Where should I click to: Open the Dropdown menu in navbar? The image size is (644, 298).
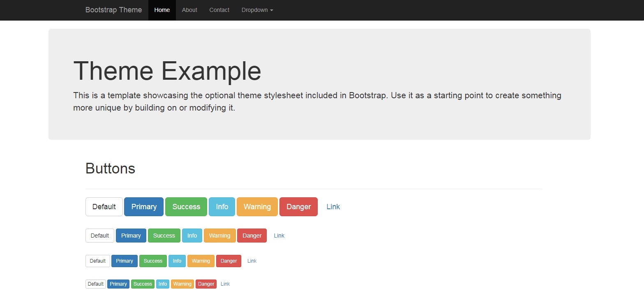(x=257, y=10)
